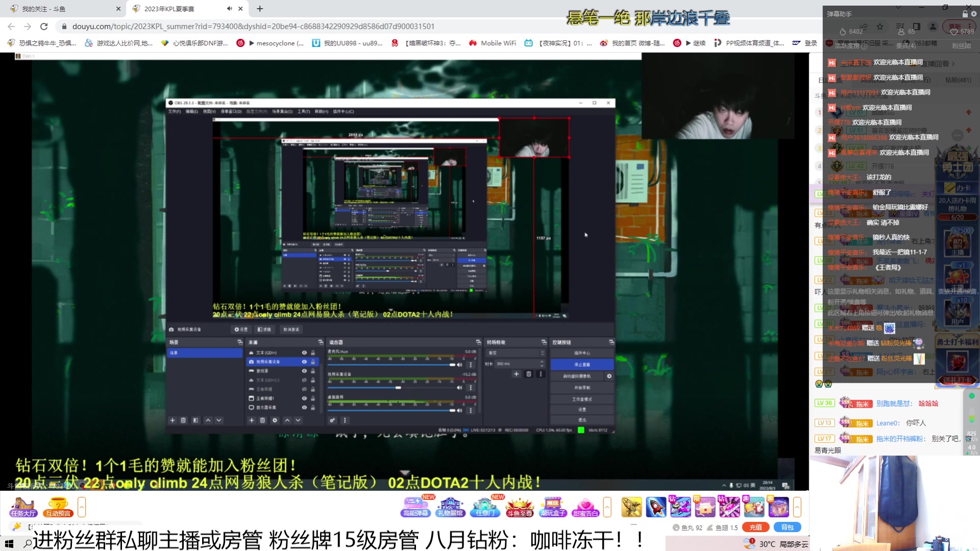Open Windows taskbar search

[28, 544]
